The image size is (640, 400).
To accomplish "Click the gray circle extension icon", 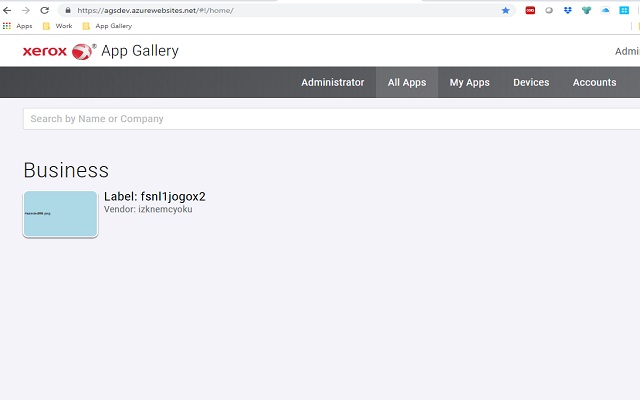I will (x=549, y=10).
